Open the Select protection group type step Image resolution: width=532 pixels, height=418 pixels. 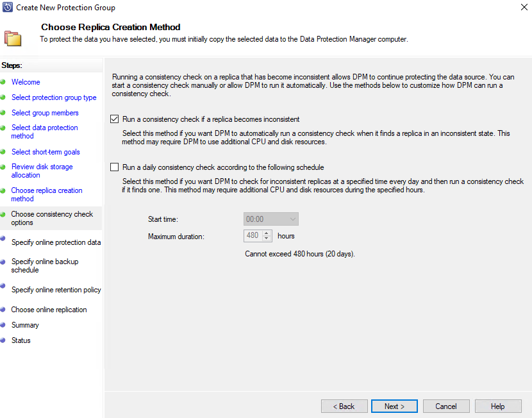54,97
